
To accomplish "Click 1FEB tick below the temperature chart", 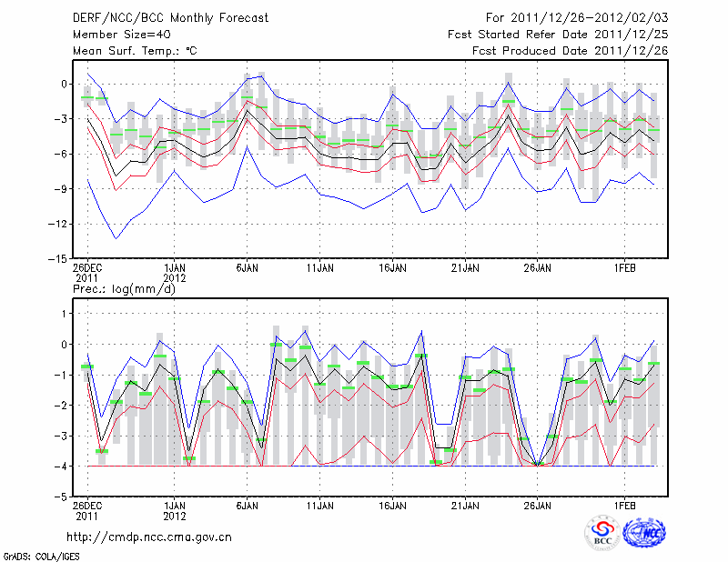I will click(x=624, y=268).
